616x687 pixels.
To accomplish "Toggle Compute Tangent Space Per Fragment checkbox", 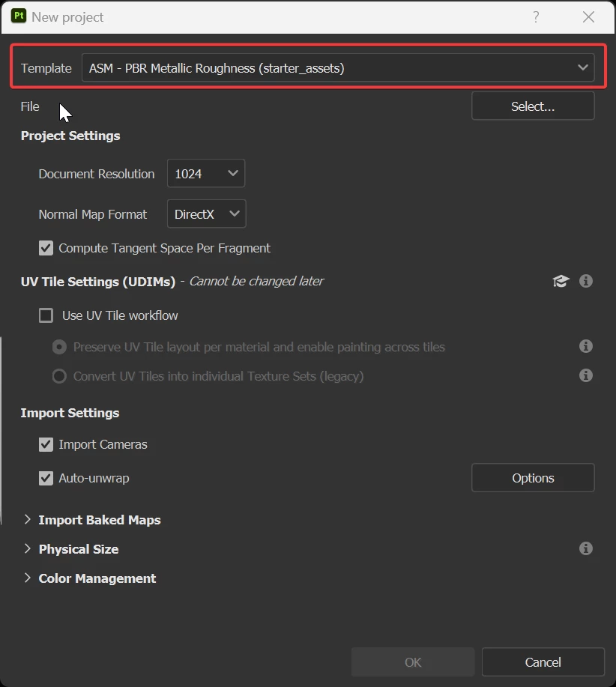I will point(46,248).
